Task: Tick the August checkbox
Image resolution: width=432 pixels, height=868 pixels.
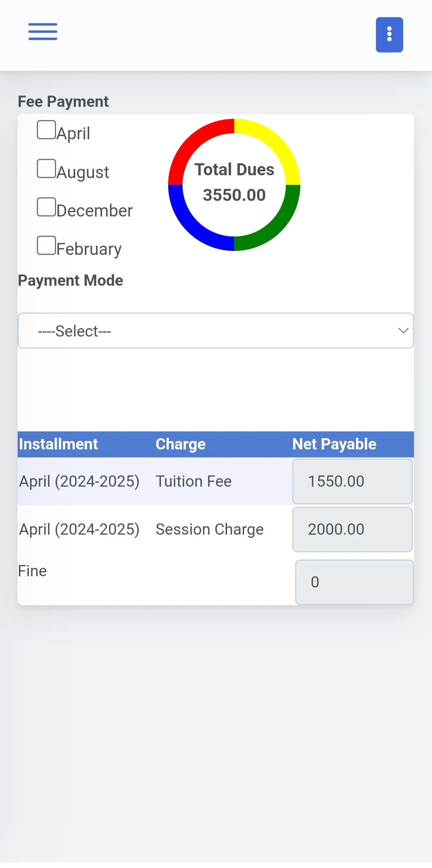Action: (x=46, y=168)
